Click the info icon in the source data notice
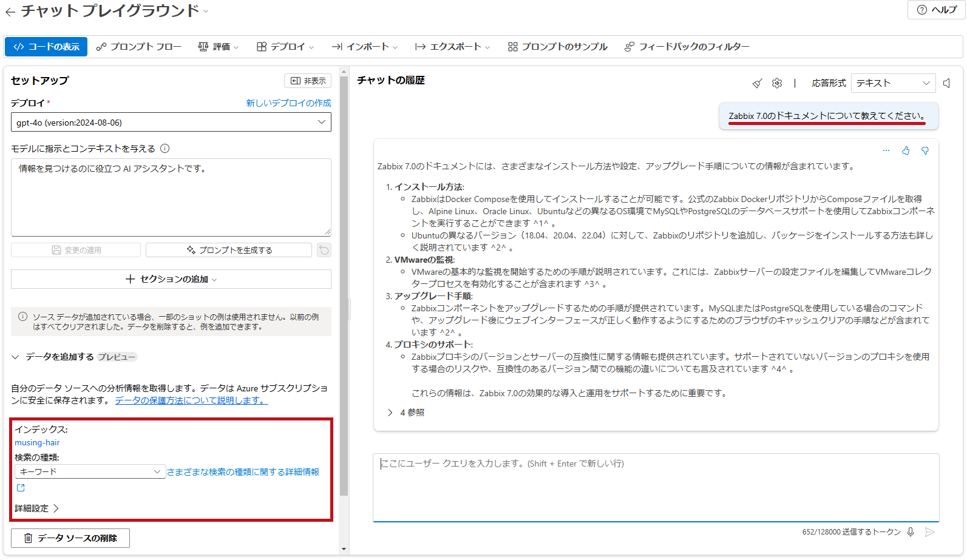Screen dimensions: 967x560 22,317
